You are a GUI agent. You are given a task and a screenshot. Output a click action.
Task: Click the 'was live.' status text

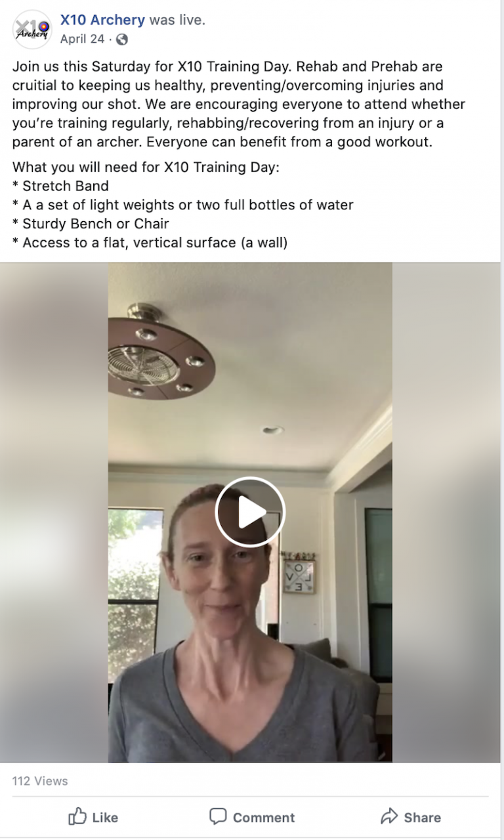[177, 20]
